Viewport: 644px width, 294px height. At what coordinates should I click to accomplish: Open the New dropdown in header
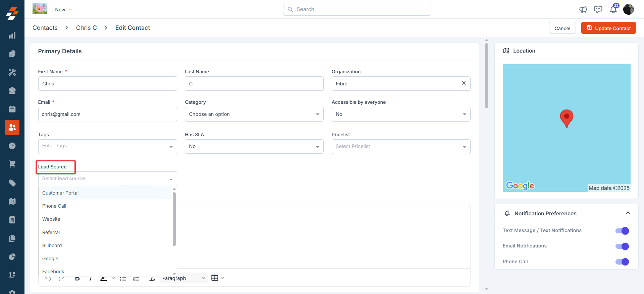click(63, 10)
